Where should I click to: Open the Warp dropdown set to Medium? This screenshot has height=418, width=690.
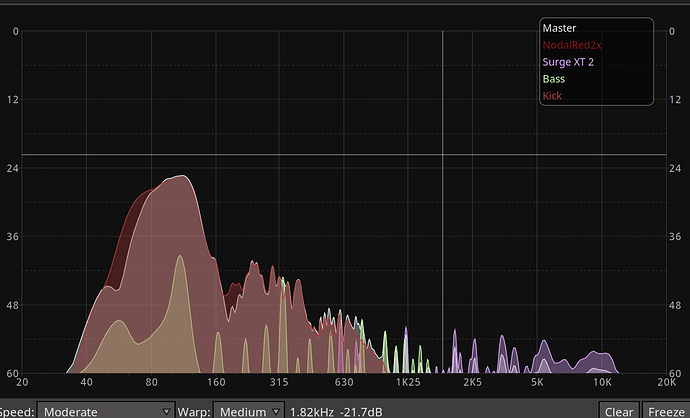tap(247, 411)
